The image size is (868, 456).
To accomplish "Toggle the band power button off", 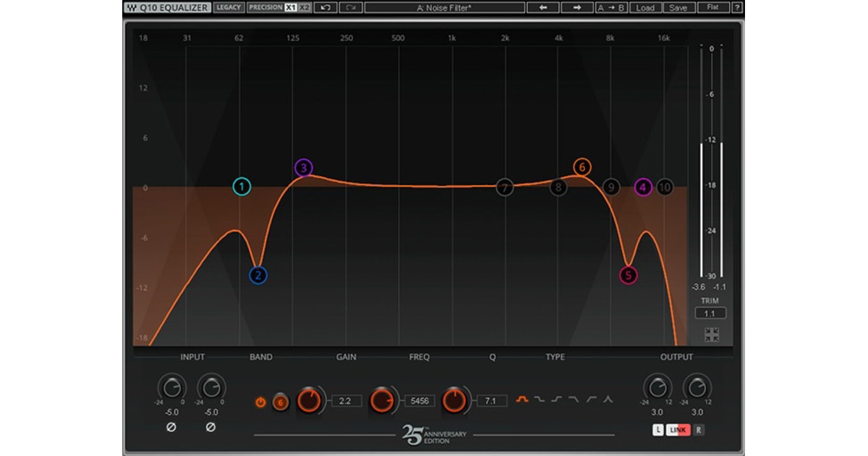I will 260,402.
